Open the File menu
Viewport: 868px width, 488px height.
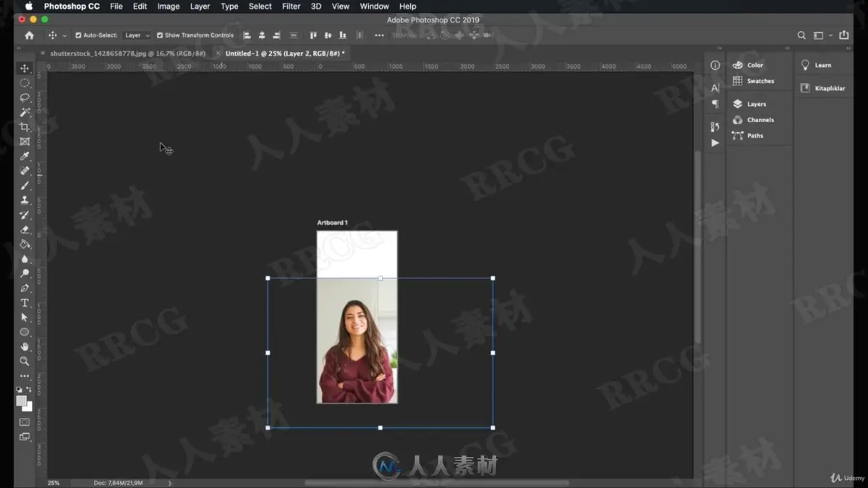[x=116, y=6]
